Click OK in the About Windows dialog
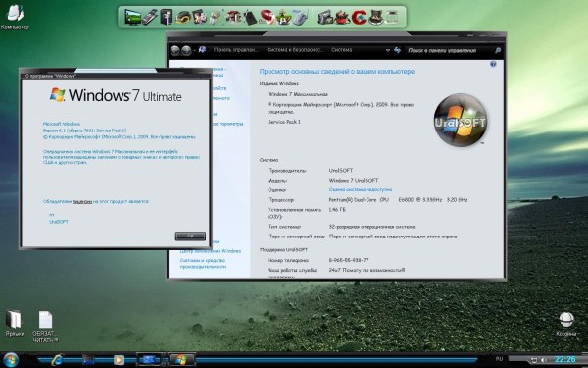 (x=190, y=236)
